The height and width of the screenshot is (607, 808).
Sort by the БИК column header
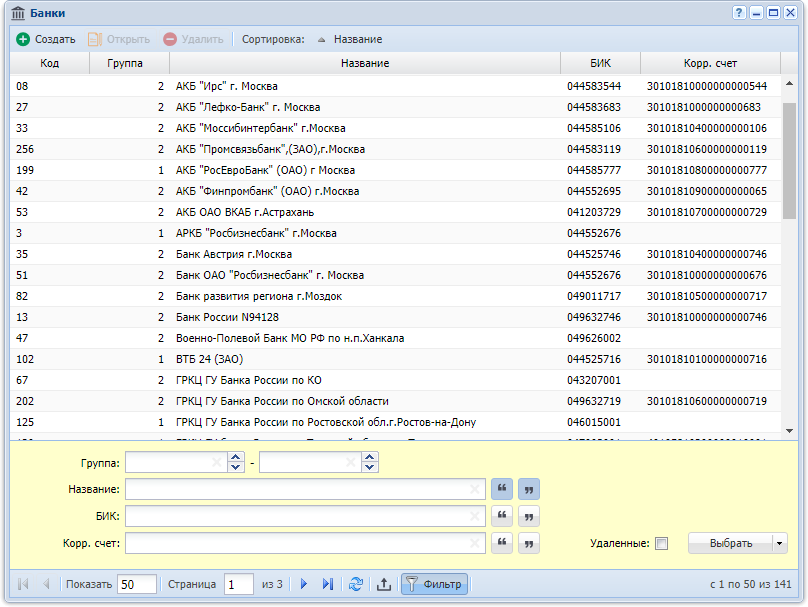[x=600, y=63]
